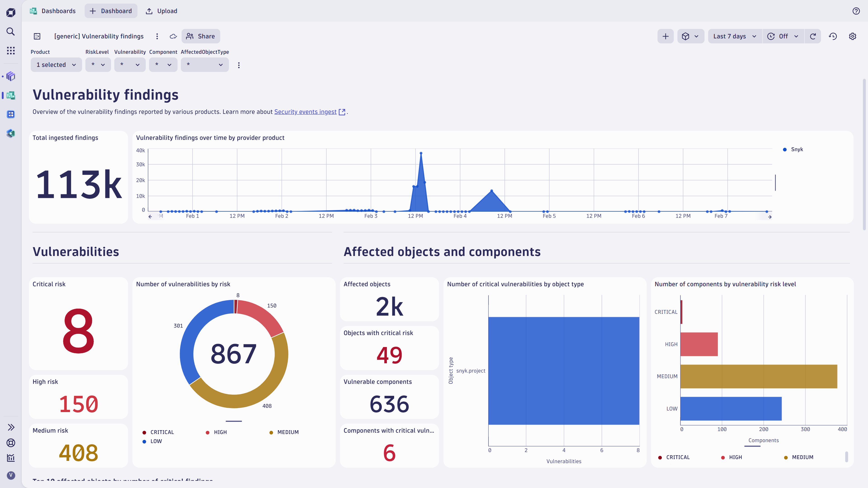Expand the RiskLevel filter dropdown
Viewport: 868px width, 488px height.
click(98, 65)
